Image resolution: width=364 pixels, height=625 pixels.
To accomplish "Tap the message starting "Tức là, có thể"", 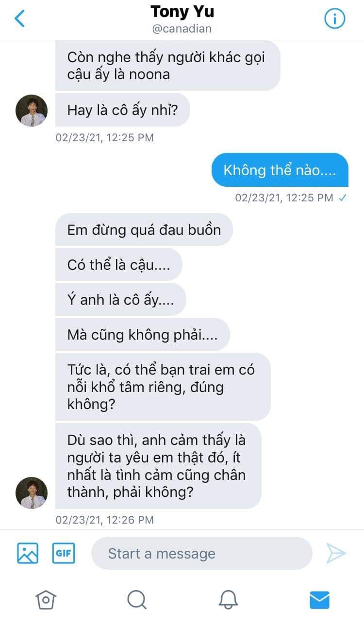I will pos(163,387).
